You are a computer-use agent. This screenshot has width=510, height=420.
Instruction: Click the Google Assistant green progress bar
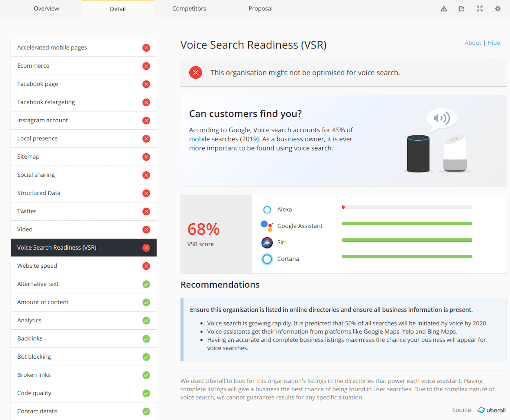click(407, 224)
